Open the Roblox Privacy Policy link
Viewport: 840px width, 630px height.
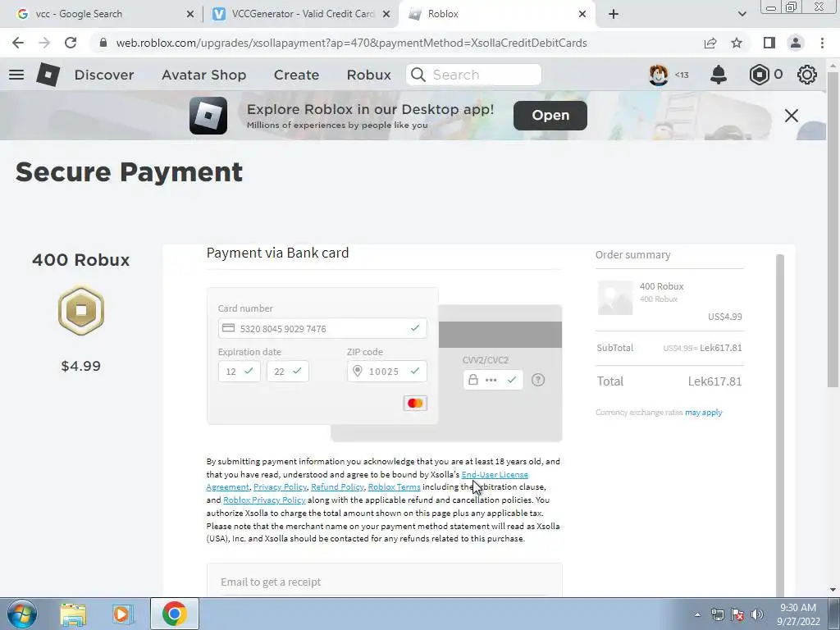tap(264, 500)
